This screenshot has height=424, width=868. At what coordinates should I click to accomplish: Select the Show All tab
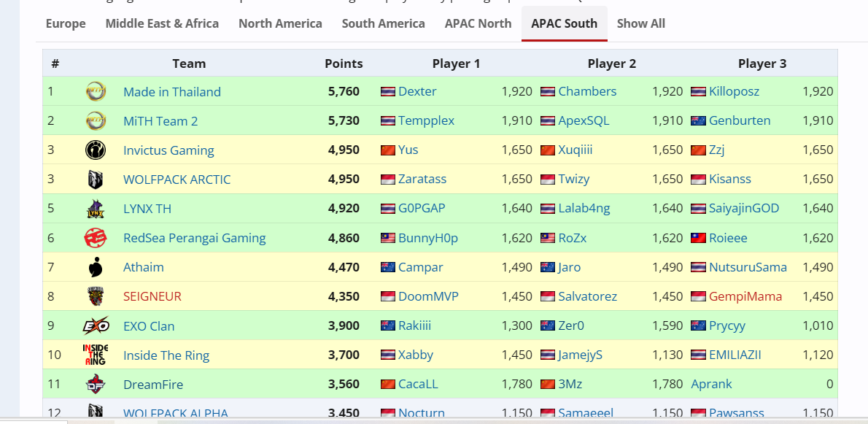[x=640, y=23]
